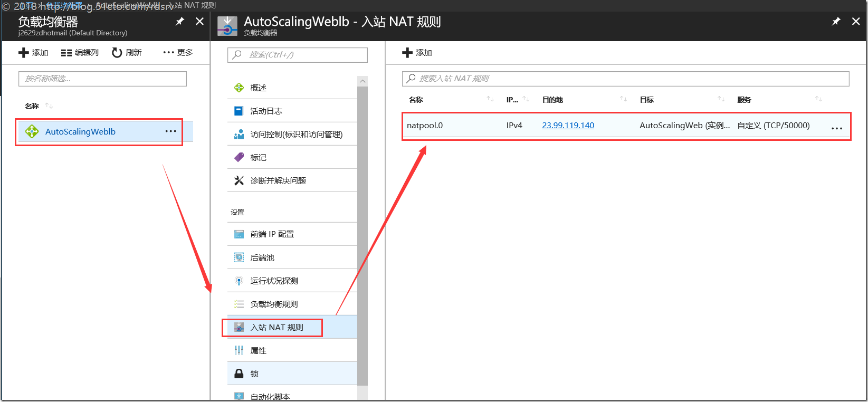This screenshot has height=402, width=868.
Task: Click the AutoScalingWeblb load balancer icon
Action: coord(32,131)
